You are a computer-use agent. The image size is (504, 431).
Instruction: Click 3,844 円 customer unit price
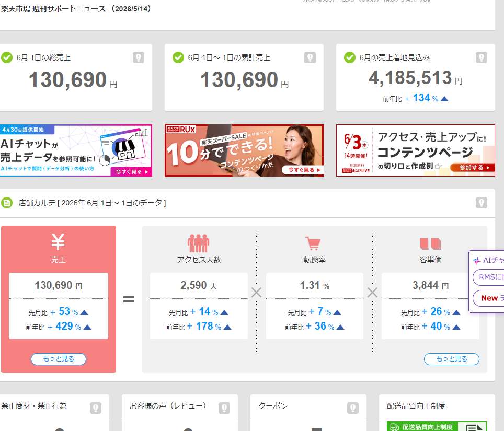pyautogui.click(x=430, y=285)
